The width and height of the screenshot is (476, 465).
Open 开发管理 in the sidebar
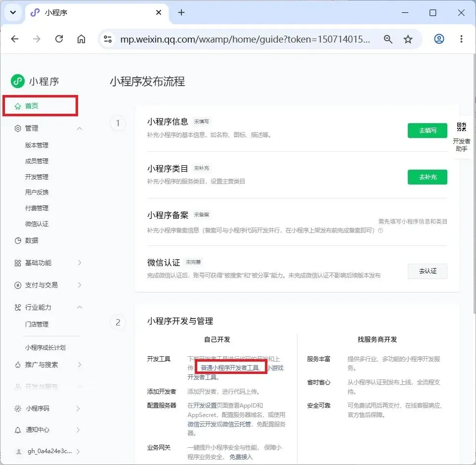tap(37, 177)
